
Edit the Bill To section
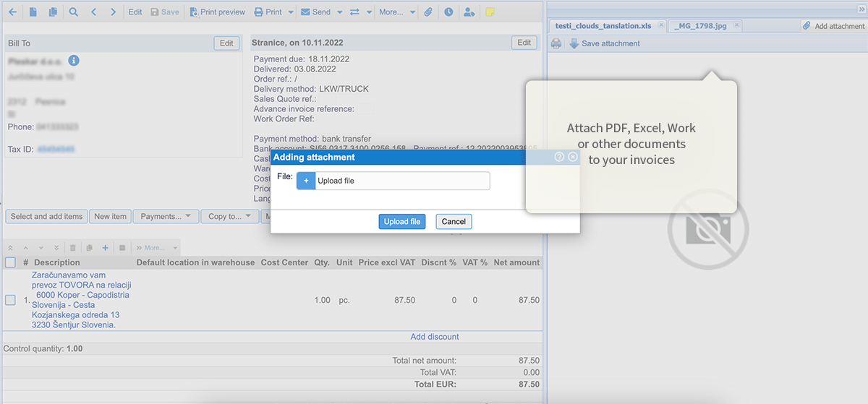click(226, 43)
